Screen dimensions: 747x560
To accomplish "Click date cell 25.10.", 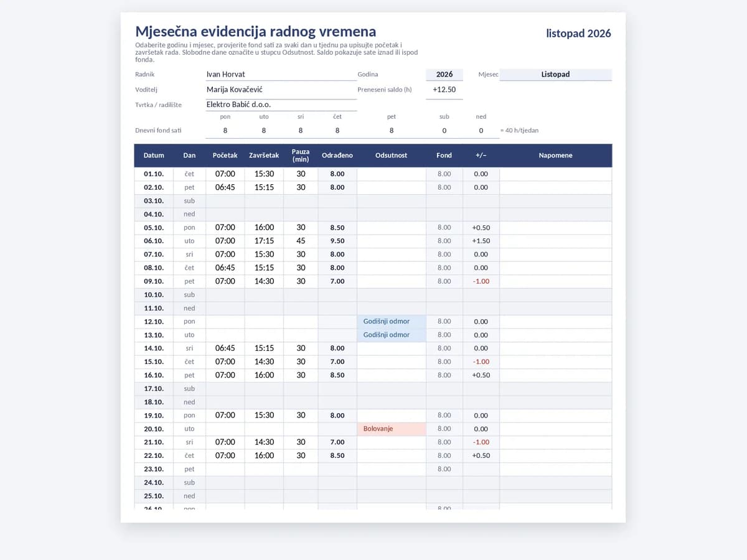I will click(154, 496).
